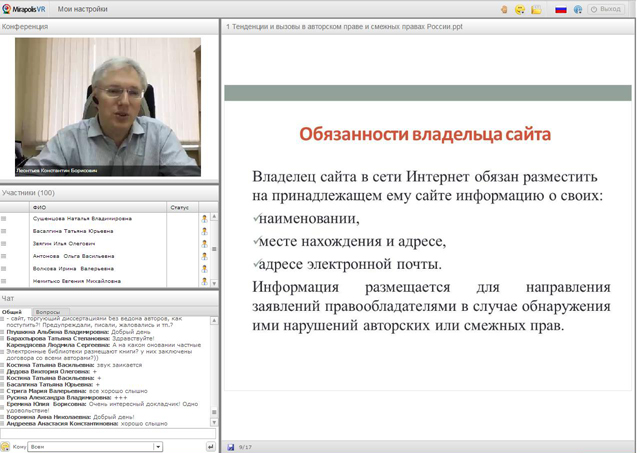Open the chat smiley emoticon picker
640x453 pixels.
(5, 447)
